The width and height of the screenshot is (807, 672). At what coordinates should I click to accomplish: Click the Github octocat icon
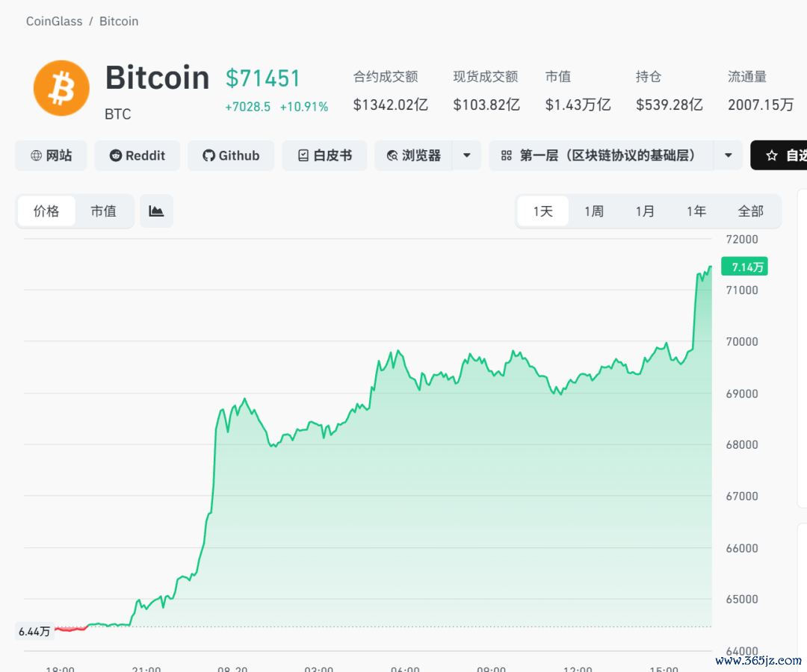pyautogui.click(x=208, y=155)
